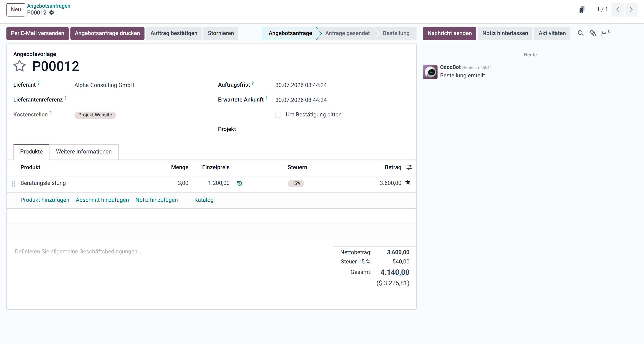Go to previous record arrow
This screenshot has width=644, height=344.
coord(618,9)
